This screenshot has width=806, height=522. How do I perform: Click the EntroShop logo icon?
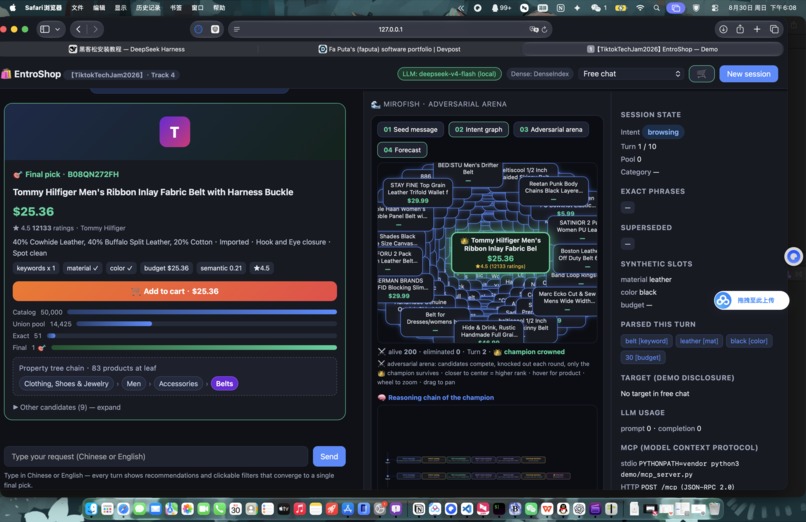(x=6, y=74)
